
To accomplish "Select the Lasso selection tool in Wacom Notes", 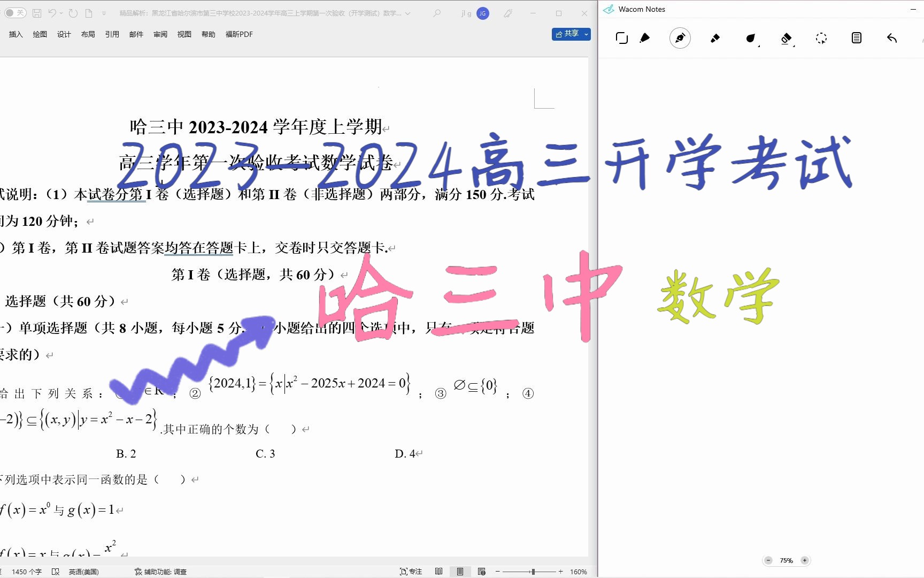I will 821,38.
